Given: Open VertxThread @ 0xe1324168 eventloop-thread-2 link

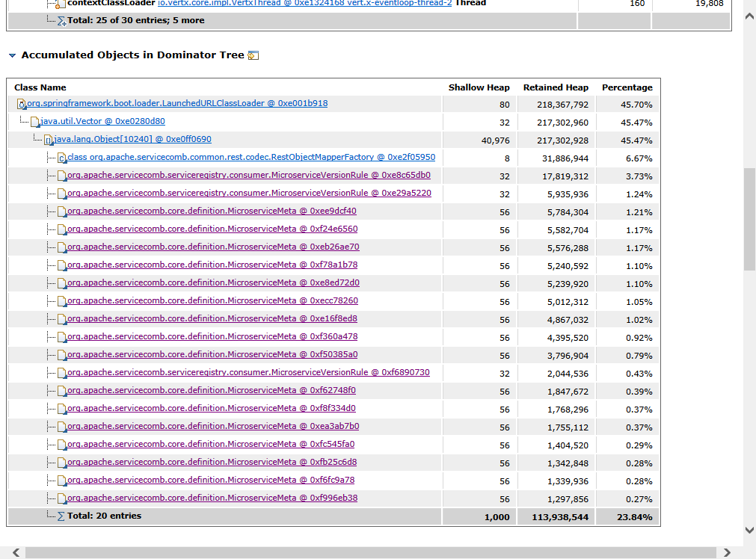Looking at the screenshot, I should point(304,4).
